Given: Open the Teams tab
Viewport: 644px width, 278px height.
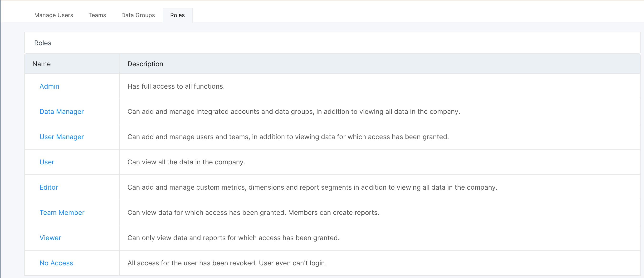Looking at the screenshot, I should click(x=97, y=15).
